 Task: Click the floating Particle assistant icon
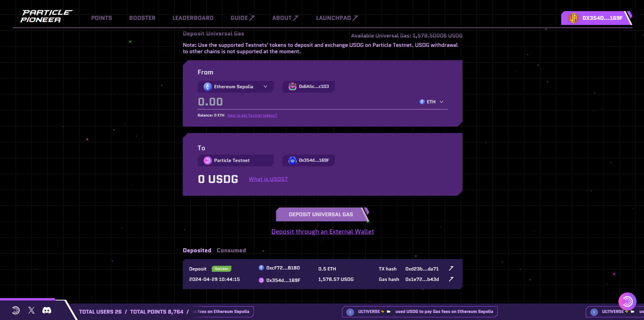coord(627,301)
